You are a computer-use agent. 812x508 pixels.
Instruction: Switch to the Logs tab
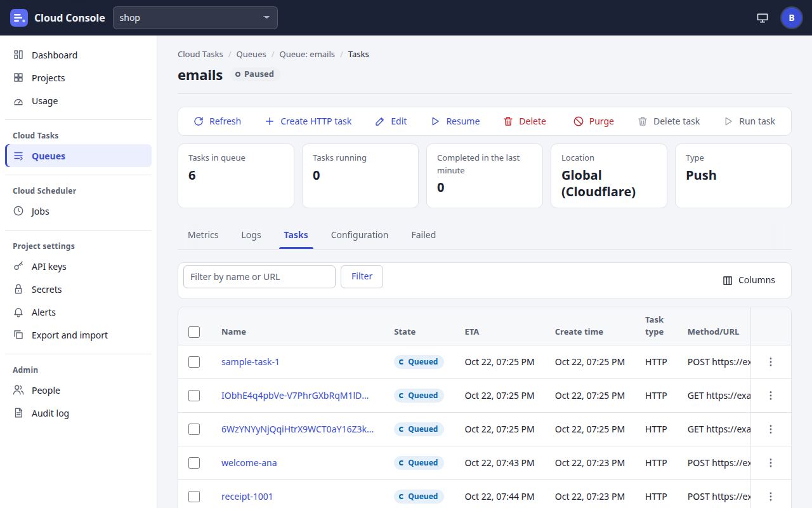[251, 235]
